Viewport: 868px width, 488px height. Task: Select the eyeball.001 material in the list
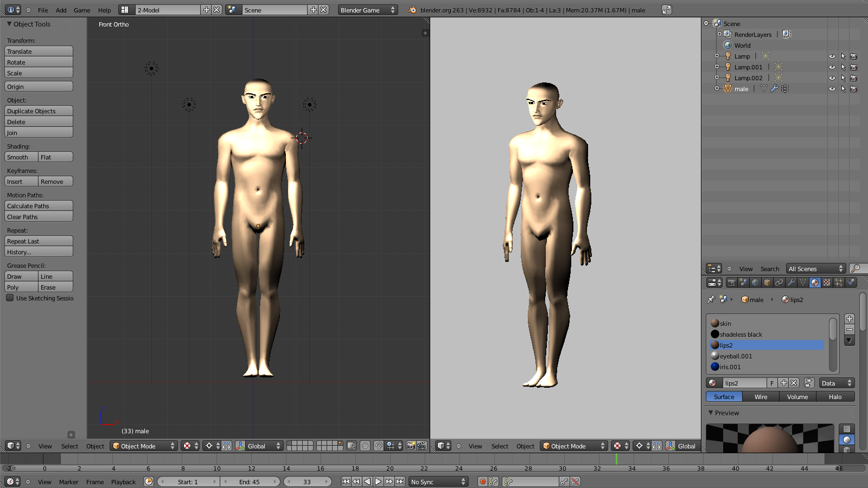pos(736,356)
